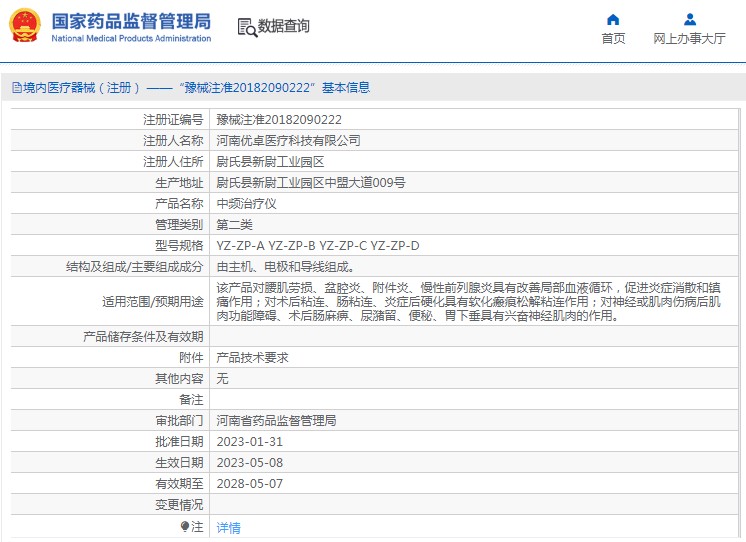Click 型号规格 row label
This screenshot has height=542, width=746.
click(x=179, y=246)
